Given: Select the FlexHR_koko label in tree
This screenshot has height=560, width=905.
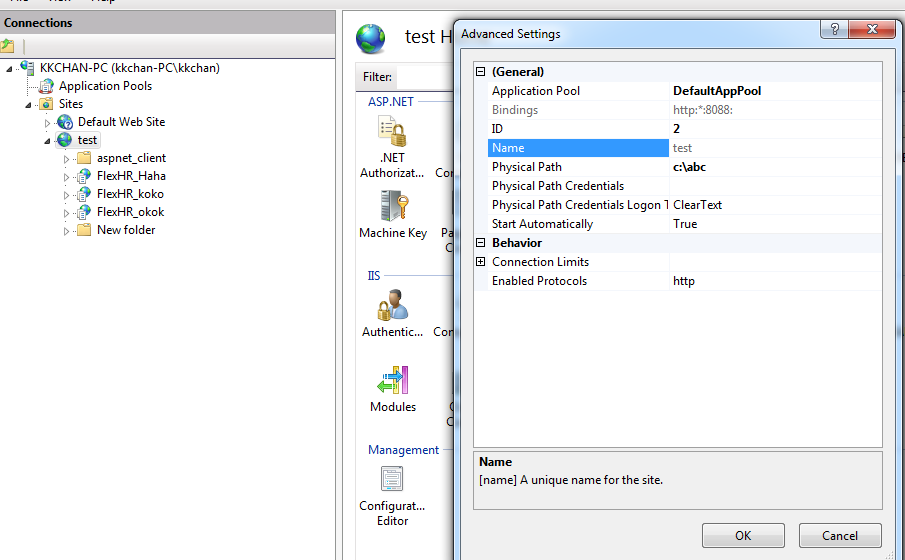Looking at the screenshot, I should (x=130, y=193).
